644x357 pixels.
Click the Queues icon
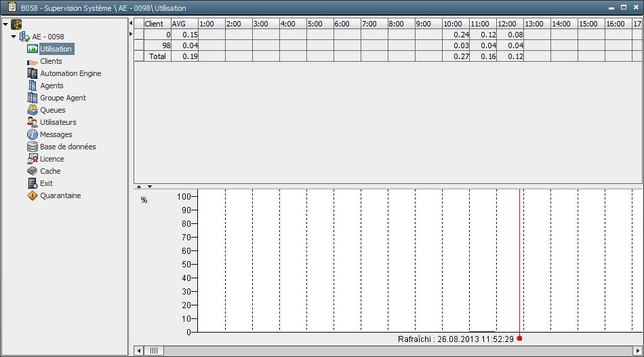pyautogui.click(x=33, y=110)
